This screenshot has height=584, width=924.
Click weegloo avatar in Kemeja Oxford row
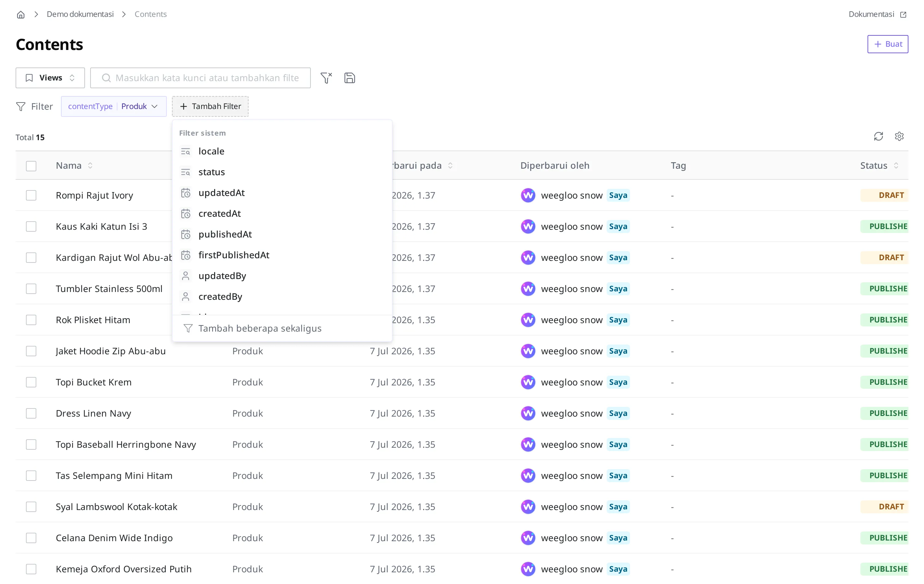(x=528, y=569)
